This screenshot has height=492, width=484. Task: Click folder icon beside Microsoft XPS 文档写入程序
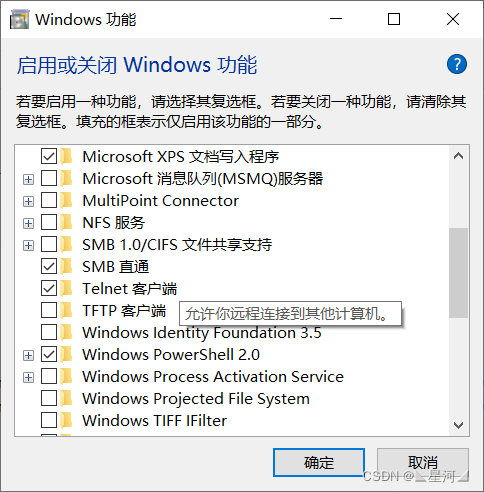(x=67, y=156)
